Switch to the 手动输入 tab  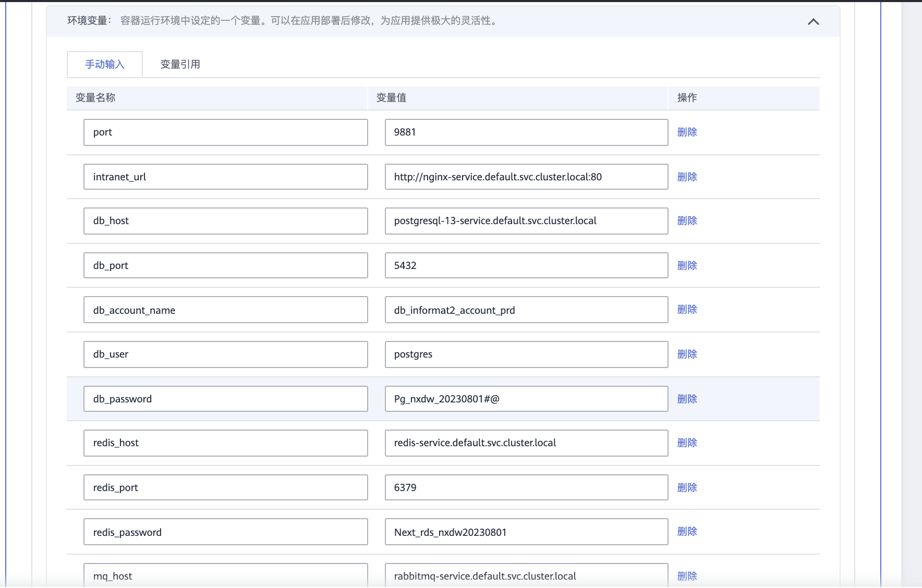click(x=105, y=64)
